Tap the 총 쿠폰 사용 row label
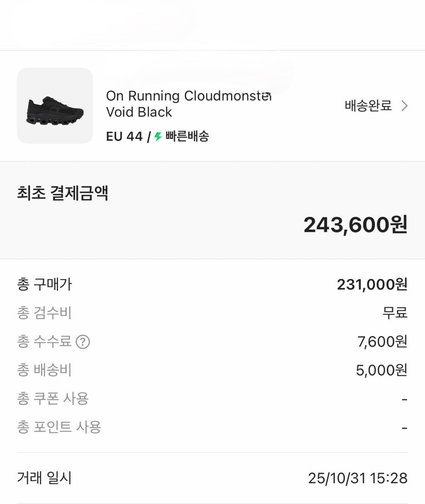This screenshot has width=425, height=504. [53, 399]
